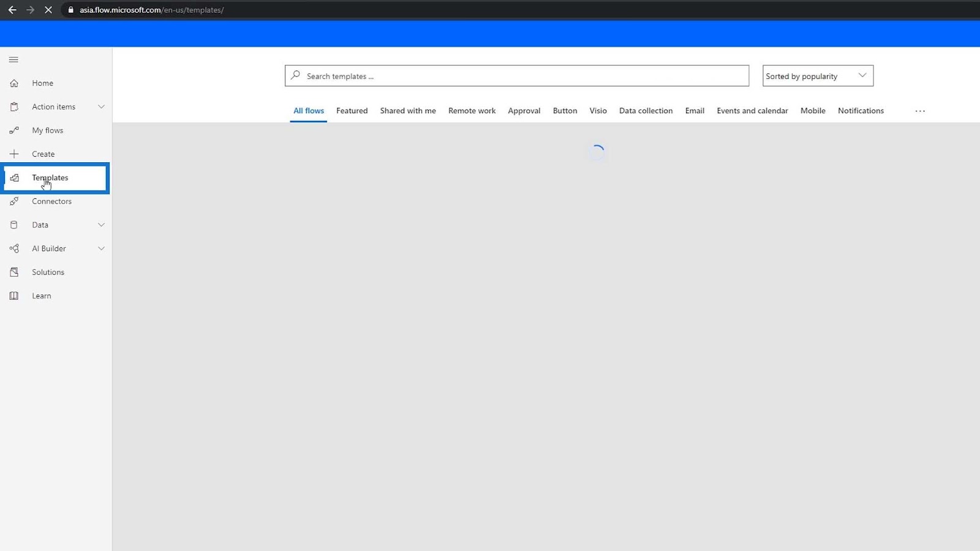Click the Solutions icon
The height and width of the screenshot is (551, 980).
coord(14,272)
